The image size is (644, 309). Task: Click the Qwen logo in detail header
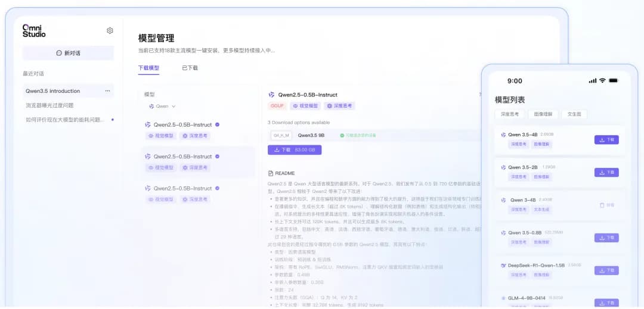click(x=271, y=95)
